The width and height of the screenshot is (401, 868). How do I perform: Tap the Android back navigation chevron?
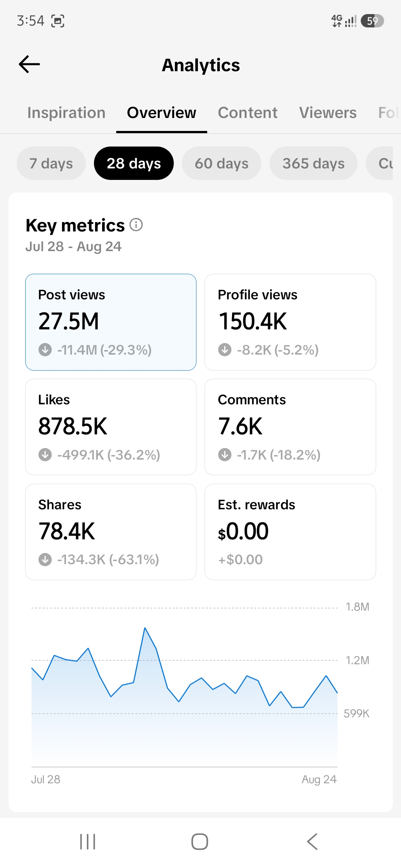click(312, 842)
